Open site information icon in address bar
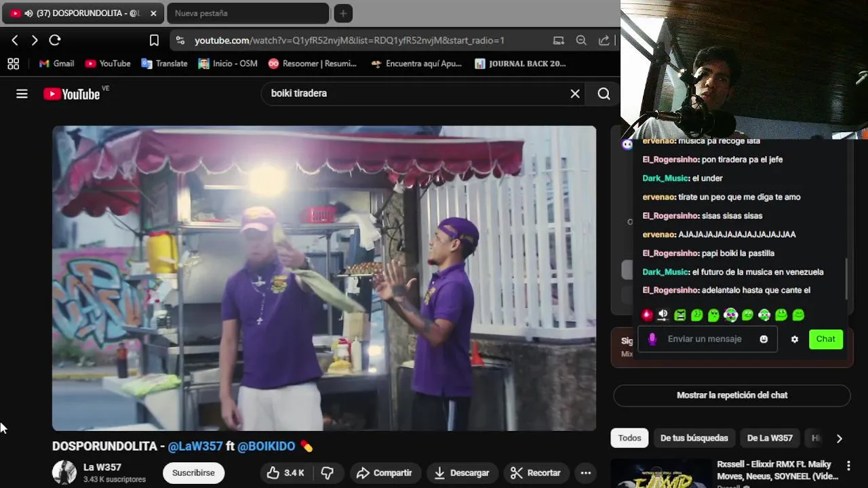This screenshot has width=868, height=488. point(180,41)
